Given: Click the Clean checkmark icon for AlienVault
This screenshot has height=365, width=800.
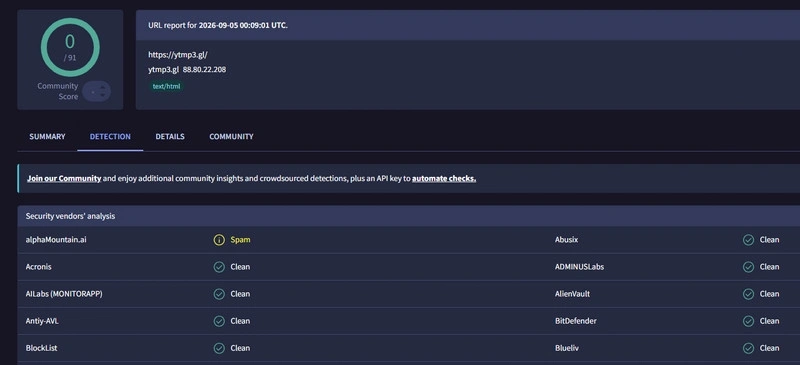Looking at the screenshot, I should [748, 294].
